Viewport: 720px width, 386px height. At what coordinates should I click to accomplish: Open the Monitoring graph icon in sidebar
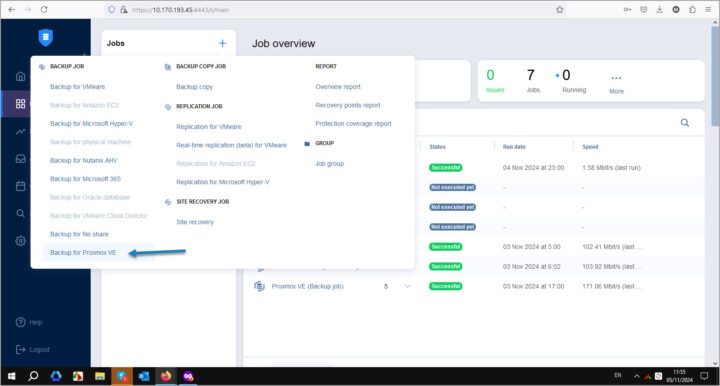tap(21, 131)
